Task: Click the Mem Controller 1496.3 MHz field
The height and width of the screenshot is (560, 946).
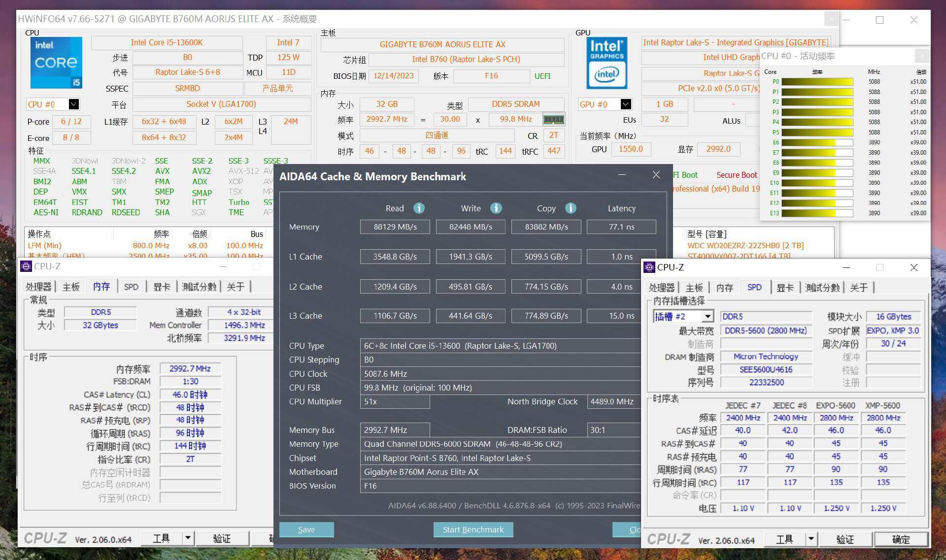Action: tap(240, 325)
